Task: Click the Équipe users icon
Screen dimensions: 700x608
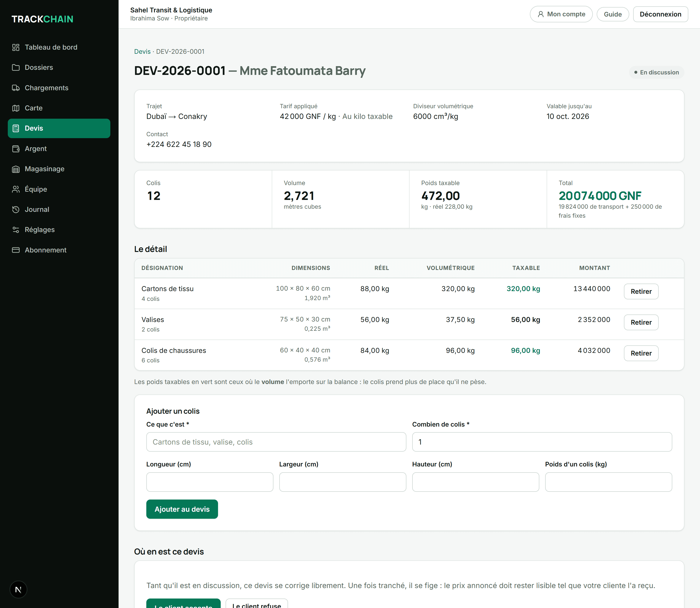Action: [16, 189]
